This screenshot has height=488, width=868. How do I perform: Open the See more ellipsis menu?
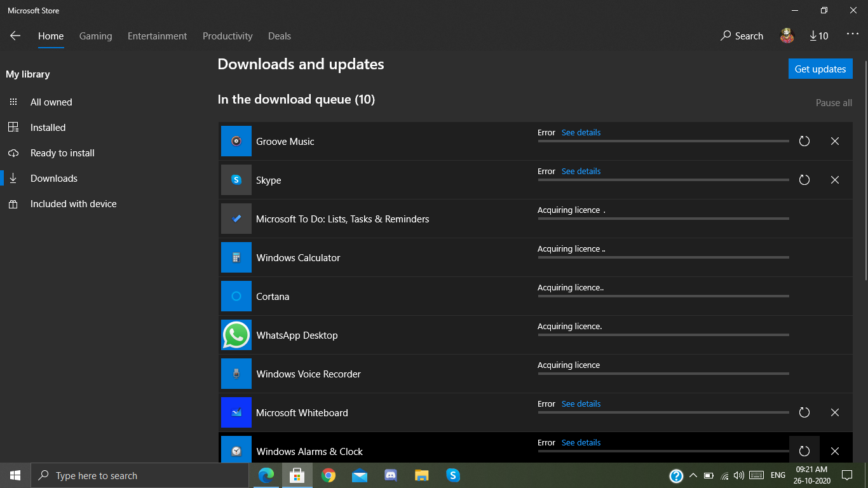click(853, 34)
